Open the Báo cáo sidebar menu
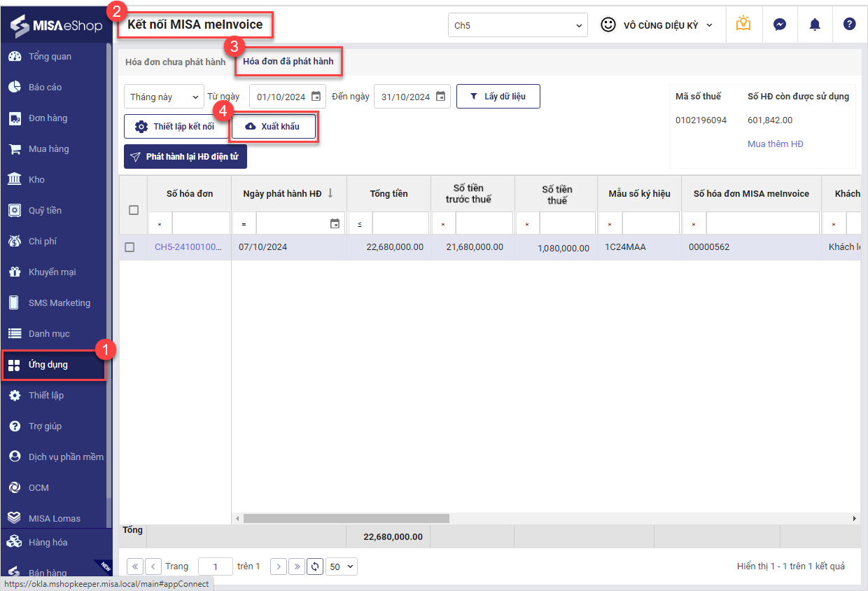 (53, 88)
